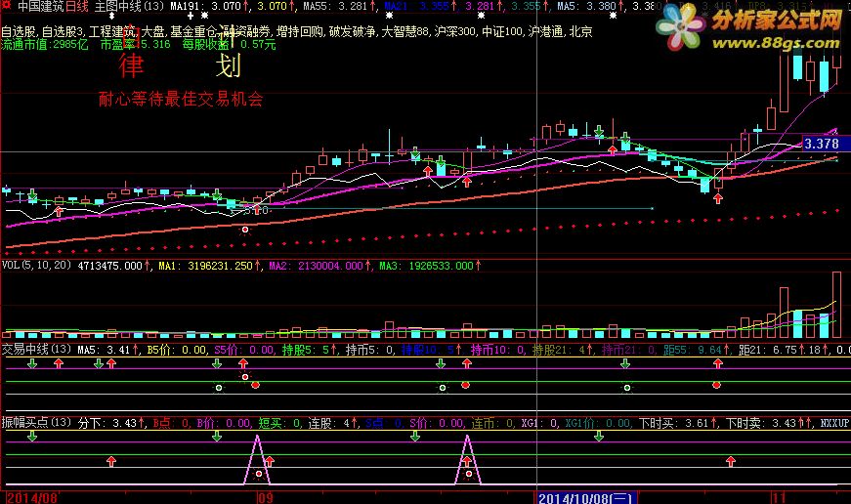Open the 自选股3 sector tag
The width and height of the screenshot is (851, 504).
(63, 31)
